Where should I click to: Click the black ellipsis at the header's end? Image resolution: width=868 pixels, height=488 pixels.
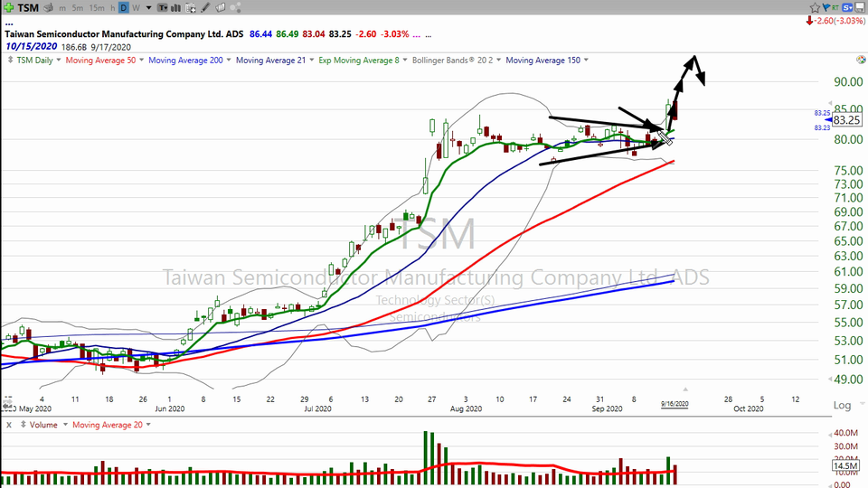coord(429,35)
